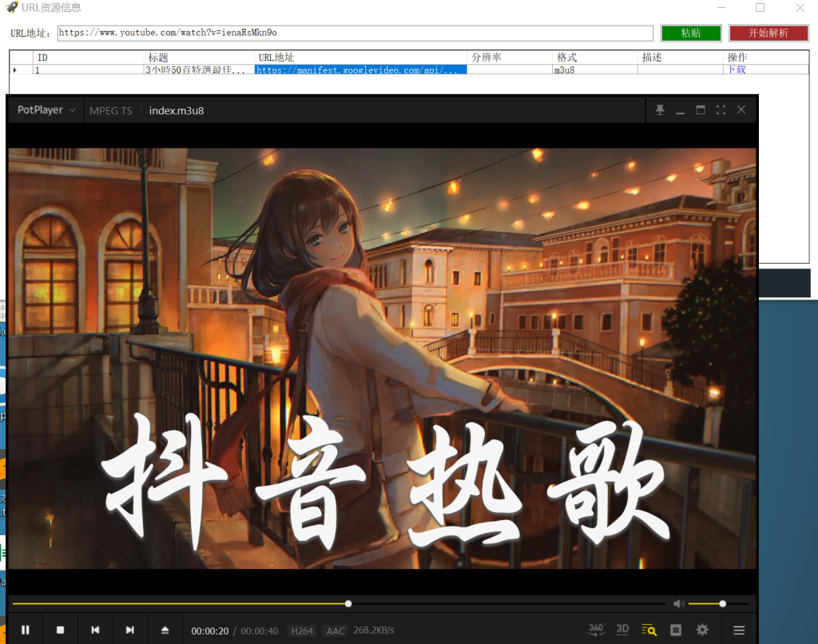Close the PotPlayer window
Screen dimensions: 818x644
coord(741,109)
